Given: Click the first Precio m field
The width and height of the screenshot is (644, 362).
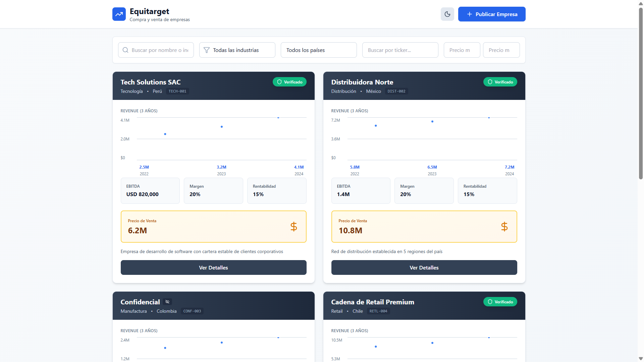Looking at the screenshot, I should point(462,50).
